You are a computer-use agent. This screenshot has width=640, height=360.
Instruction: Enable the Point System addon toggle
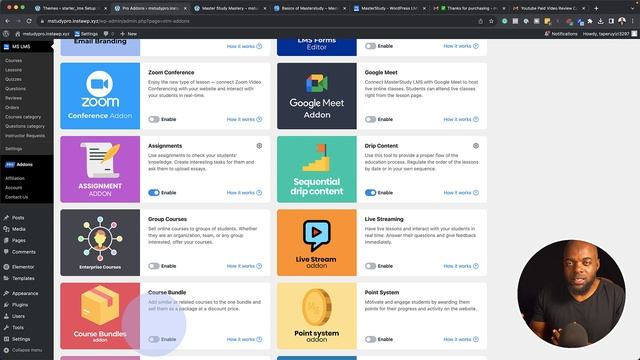pyautogui.click(x=370, y=339)
